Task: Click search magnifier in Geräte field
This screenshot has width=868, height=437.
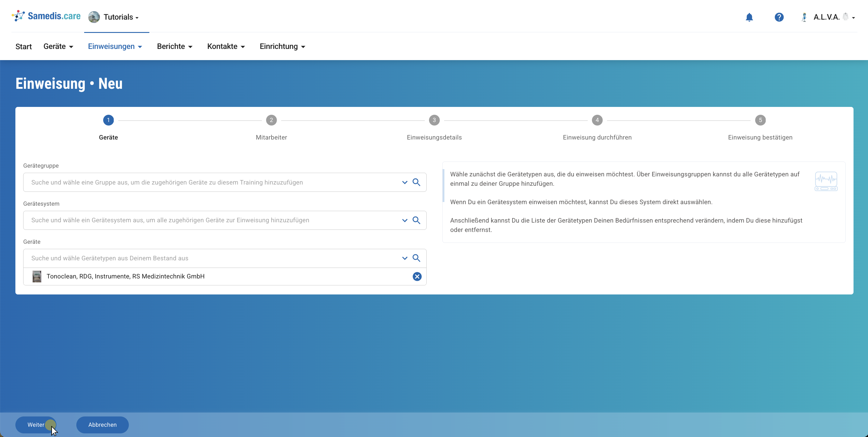Action: click(416, 258)
